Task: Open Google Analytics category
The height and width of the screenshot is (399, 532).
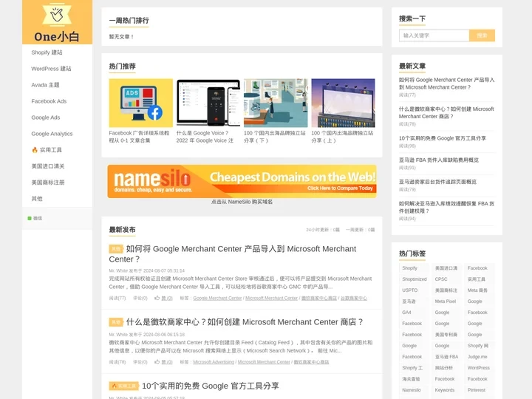Action: click(52, 134)
